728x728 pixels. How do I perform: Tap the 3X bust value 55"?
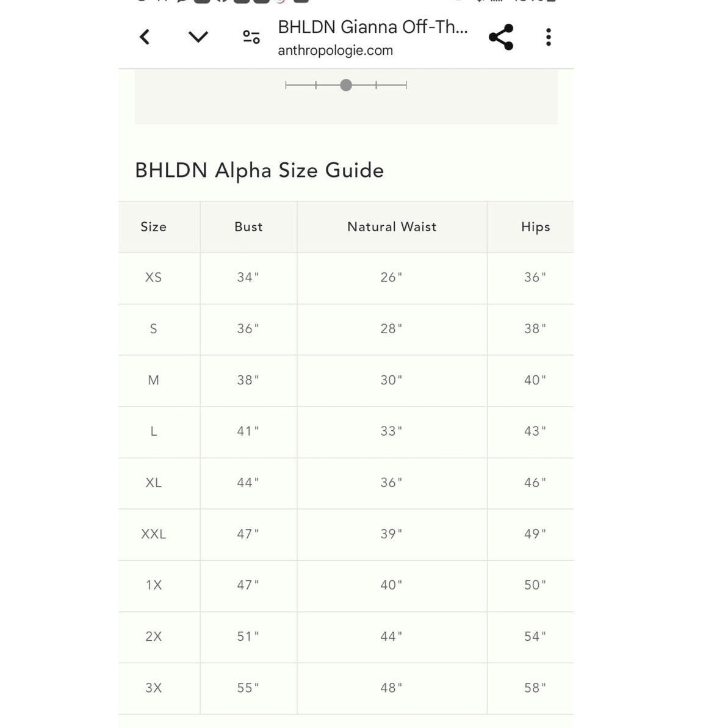click(x=248, y=688)
